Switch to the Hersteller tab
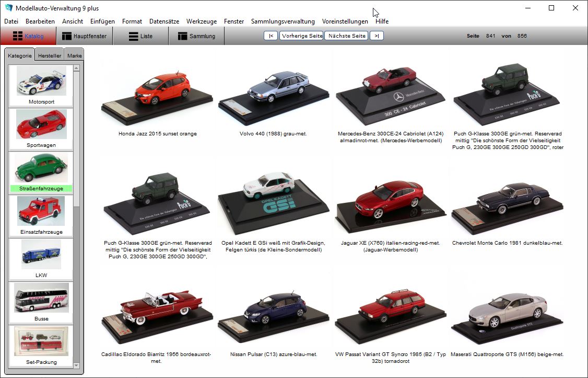588x378 pixels. [x=50, y=55]
